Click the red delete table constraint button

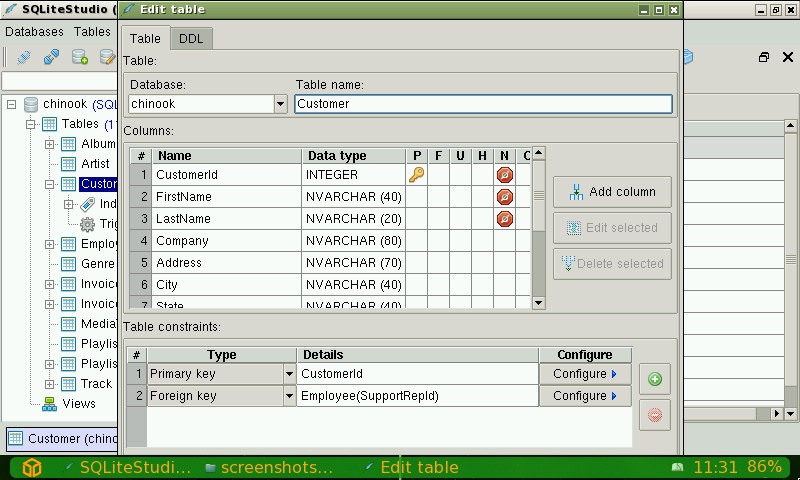click(655, 415)
